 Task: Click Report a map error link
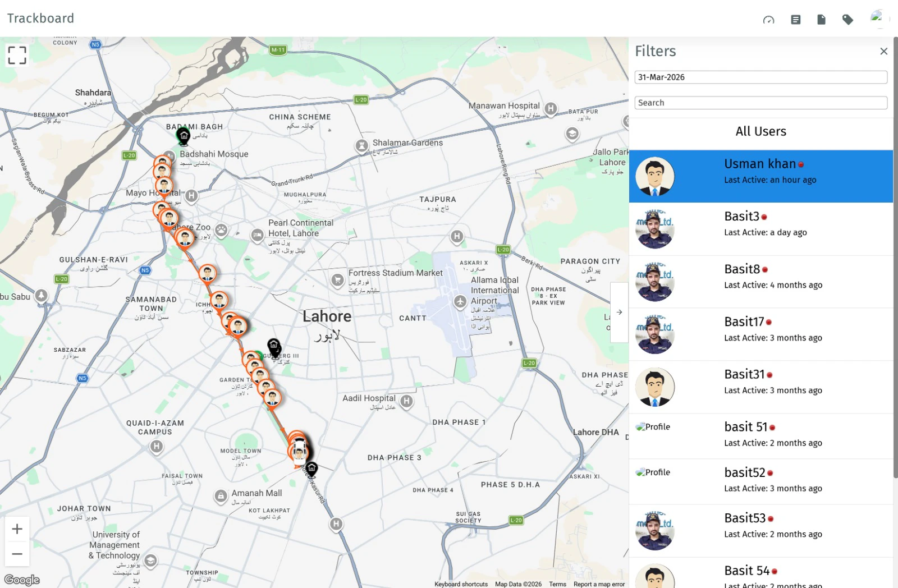(599, 584)
